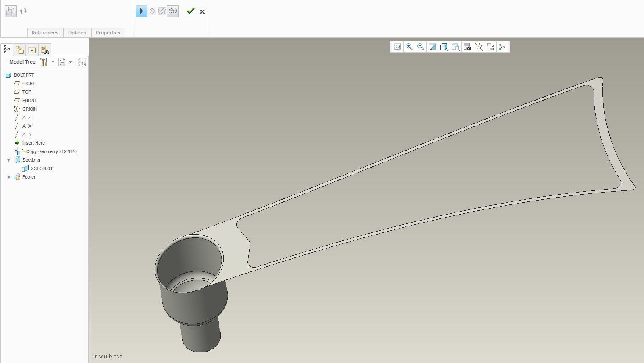Resume the feature with the play button
The width and height of the screenshot is (644, 363).
pyautogui.click(x=142, y=11)
